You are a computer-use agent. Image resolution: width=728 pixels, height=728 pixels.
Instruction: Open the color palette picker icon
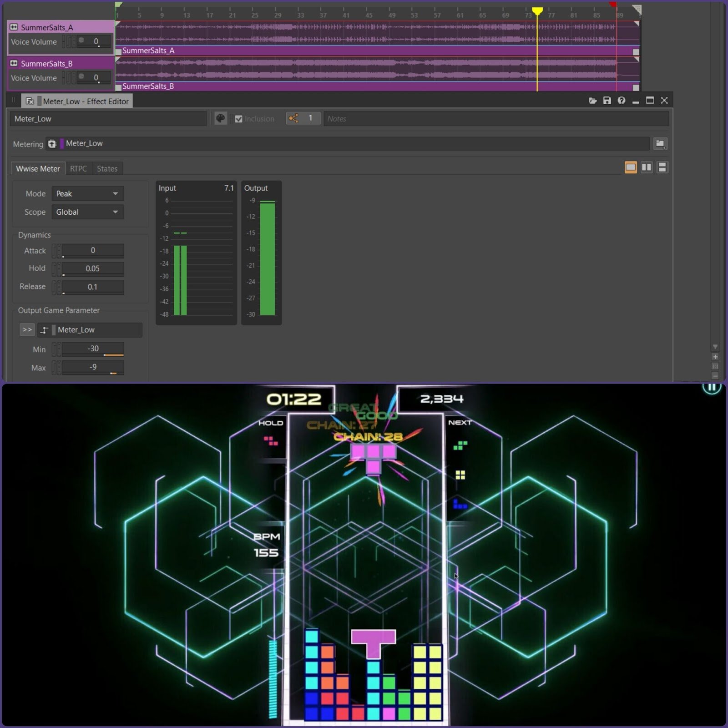(221, 119)
